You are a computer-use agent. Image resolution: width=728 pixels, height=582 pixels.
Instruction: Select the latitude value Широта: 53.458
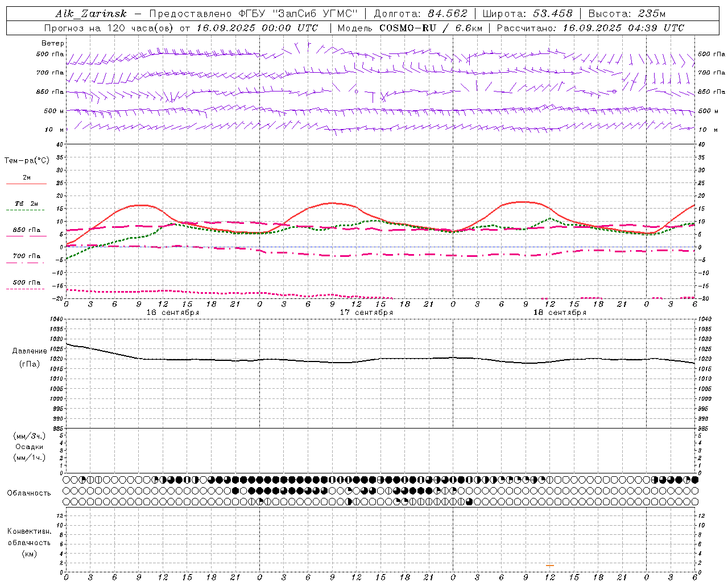click(527, 14)
